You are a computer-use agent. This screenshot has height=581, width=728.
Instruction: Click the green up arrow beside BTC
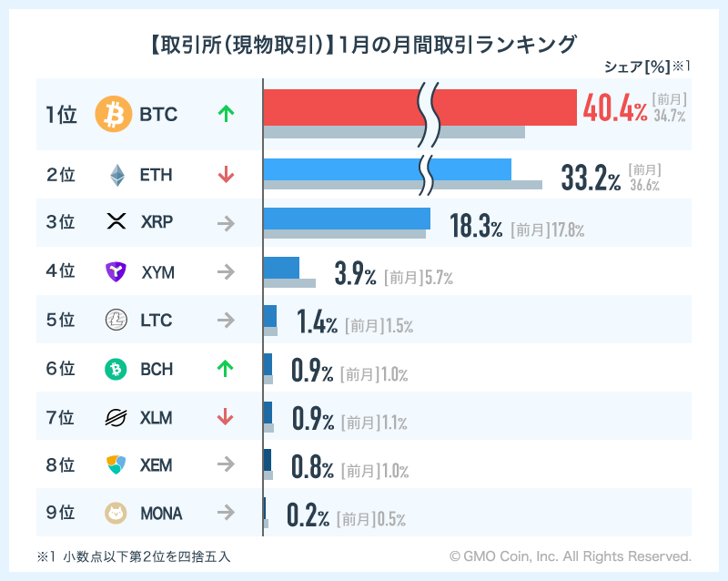tap(227, 115)
